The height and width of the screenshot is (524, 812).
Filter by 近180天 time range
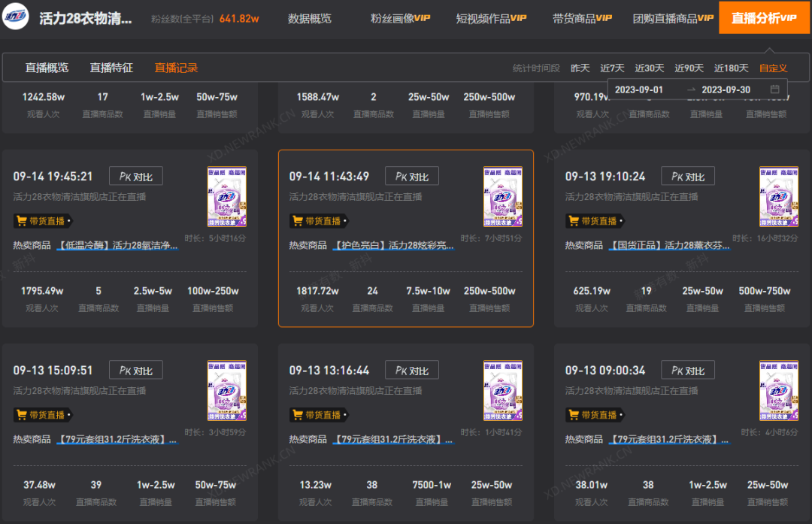pyautogui.click(x=732, y=68)
